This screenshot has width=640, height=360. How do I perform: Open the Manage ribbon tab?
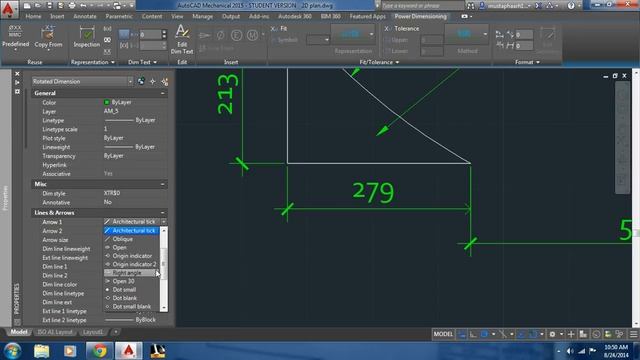202,16
